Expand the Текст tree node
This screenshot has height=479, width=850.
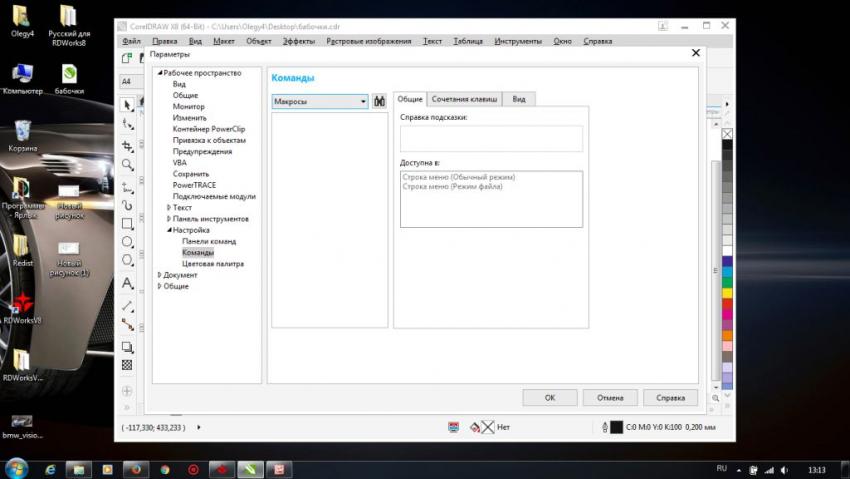168,208
